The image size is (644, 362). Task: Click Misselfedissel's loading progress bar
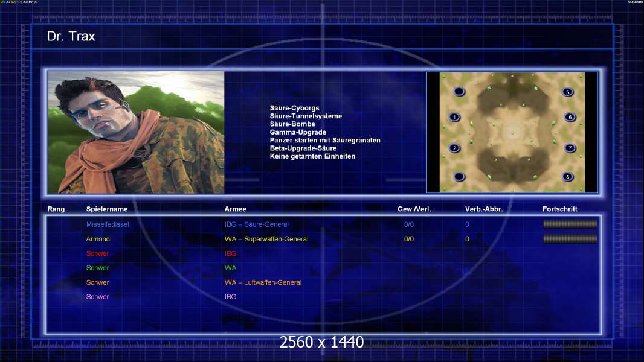[x=570, y=224]
